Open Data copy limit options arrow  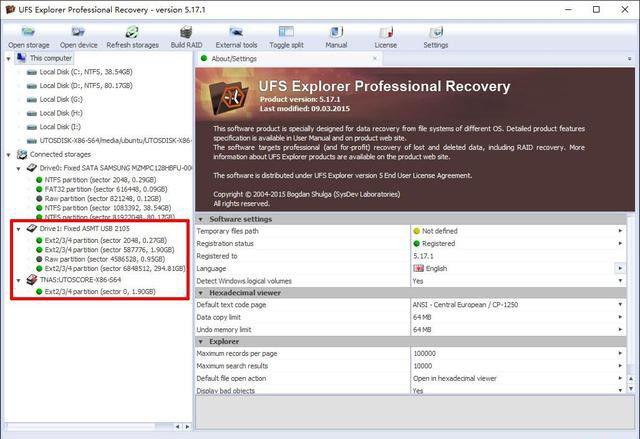(x=620, y=317)
